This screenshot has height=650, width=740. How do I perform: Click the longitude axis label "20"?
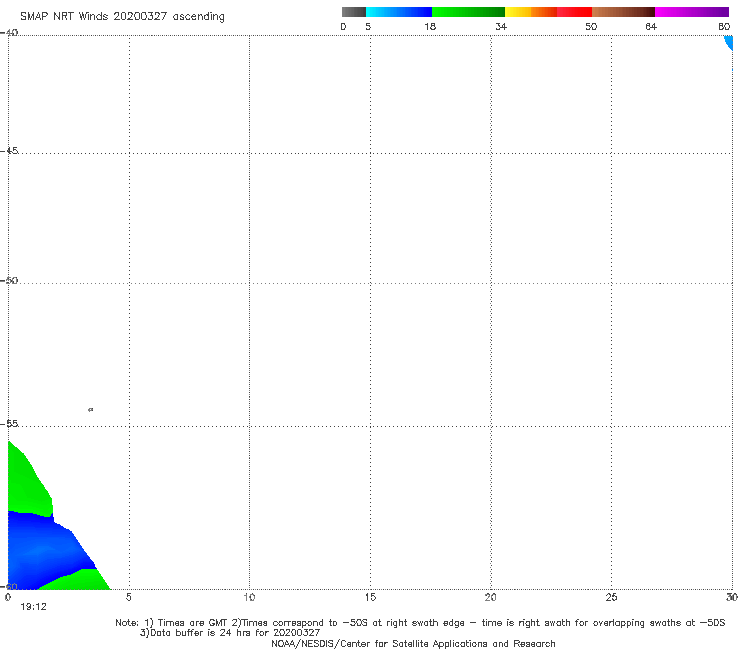(x=491, y=597)
